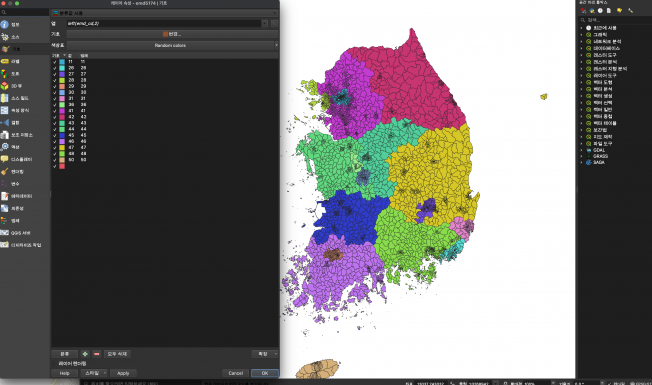Open the QGIS Server page in the sidebar
This screenshot has height=385, width=652.
[24, 233]
